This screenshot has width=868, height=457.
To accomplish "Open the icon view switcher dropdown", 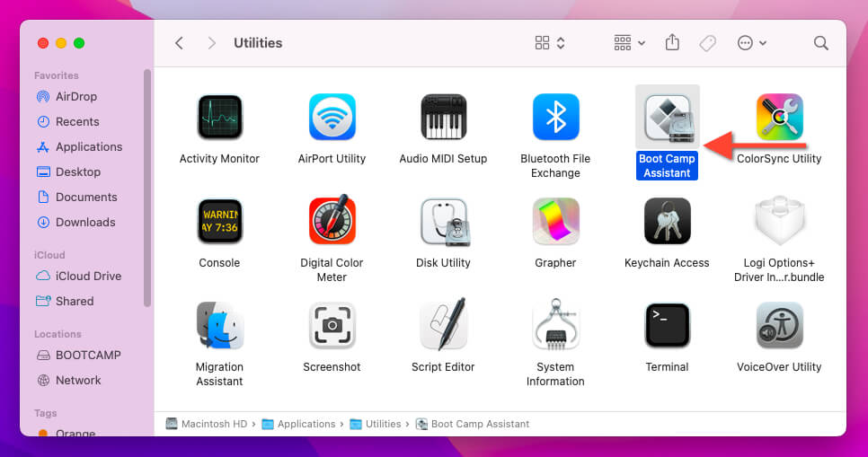I will click(x=550, y=43).
